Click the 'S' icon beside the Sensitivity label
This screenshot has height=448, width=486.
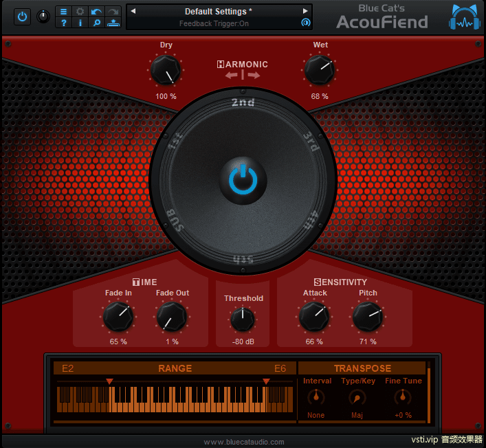point(318,282)
